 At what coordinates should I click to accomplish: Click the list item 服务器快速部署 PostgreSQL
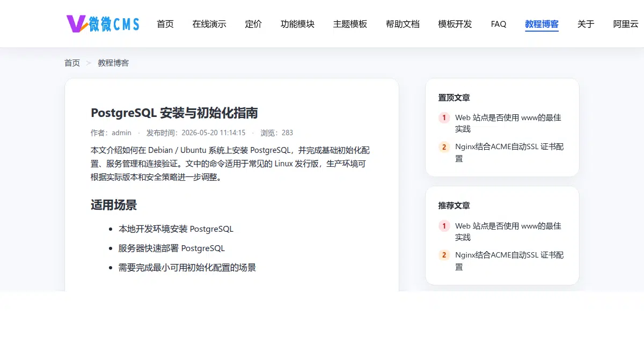tap(172, 248)
